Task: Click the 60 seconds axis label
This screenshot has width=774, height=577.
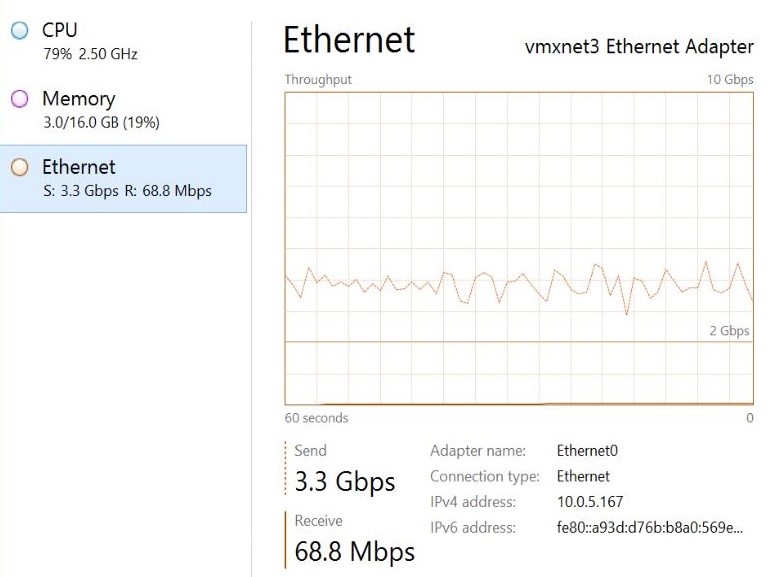Action: pyautogui.click(x=316, y=418)
